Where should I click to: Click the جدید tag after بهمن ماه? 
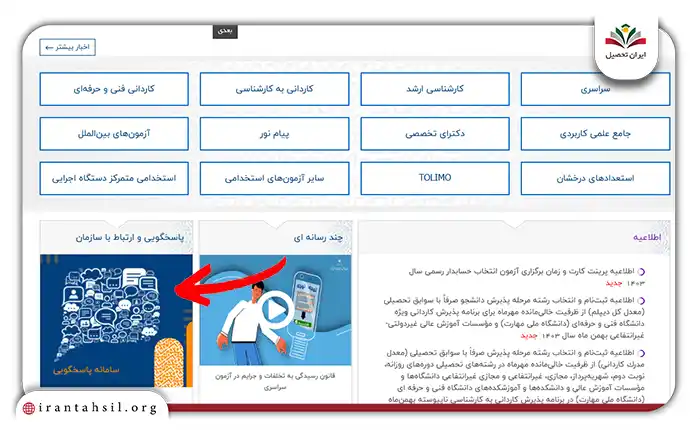[x=529, y=335]
